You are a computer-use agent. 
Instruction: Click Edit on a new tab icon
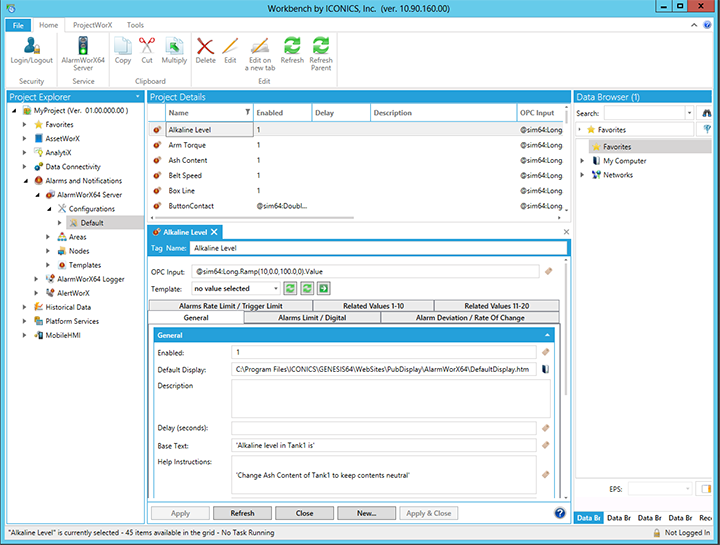(x=260, y=46)
